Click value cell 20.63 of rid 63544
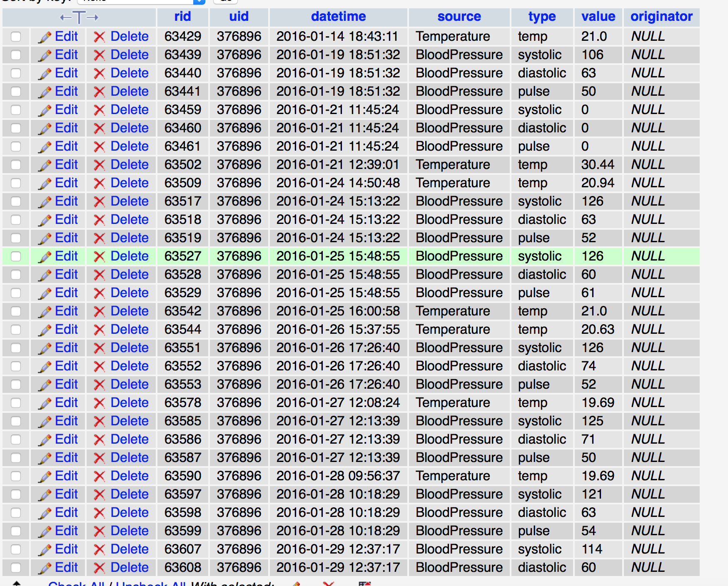Viewport: 728px width, 586px height. pyautogui.click(x=598, y=329)
